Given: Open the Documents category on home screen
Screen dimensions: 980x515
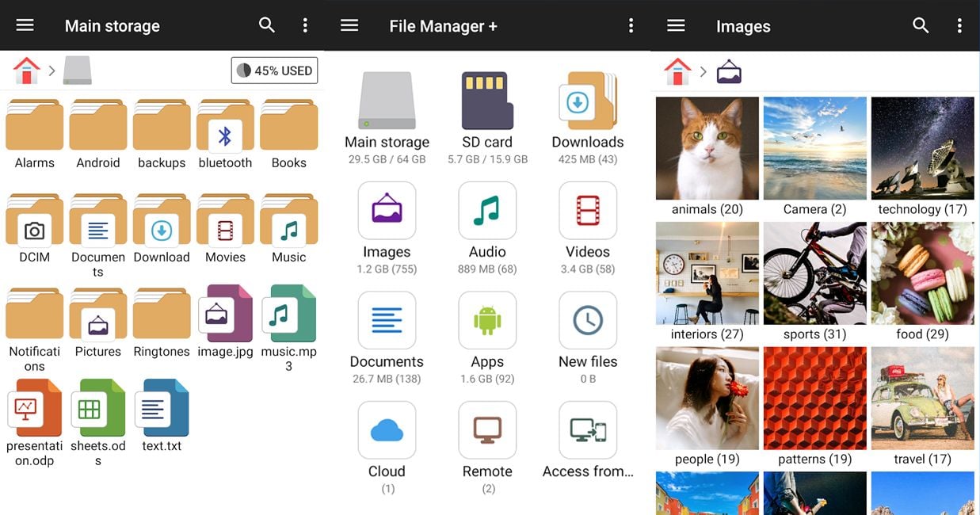Looking at the screenshot, I should click(x=387, y=338).
